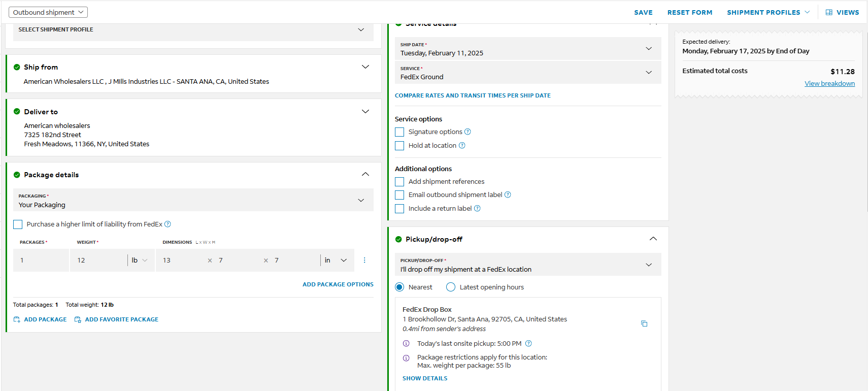The height and width of the screenshot is (391, 868).
Task: Click the Weight input field
Action: (98, 260)
